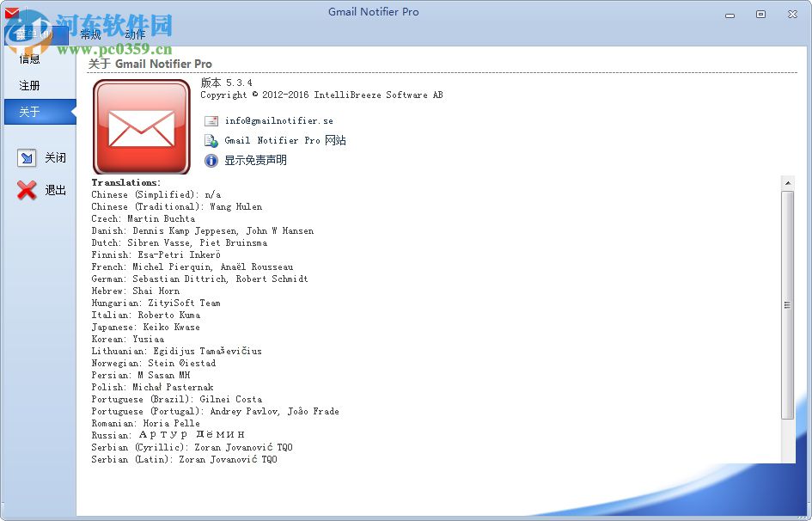This screenshot has height=521, width=812.
Task: Click the 关闭 window icon in sidebar
Action: tap(27, 157)
